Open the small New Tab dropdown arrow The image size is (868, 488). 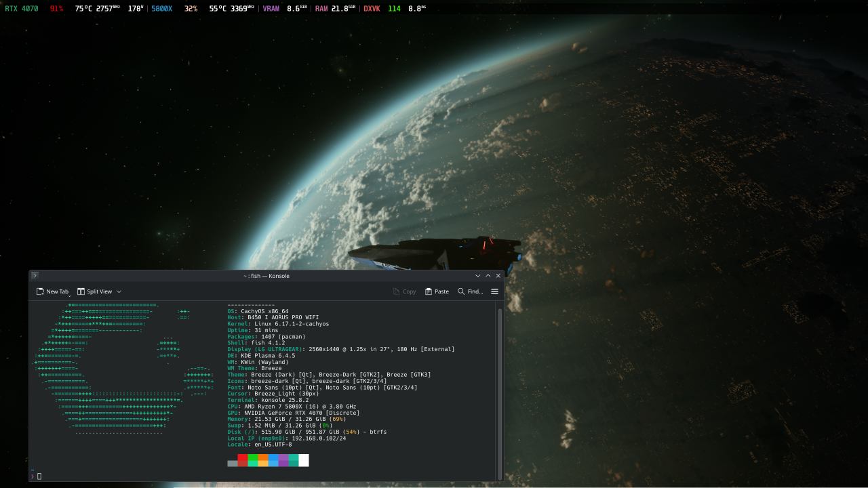[70, 295]
